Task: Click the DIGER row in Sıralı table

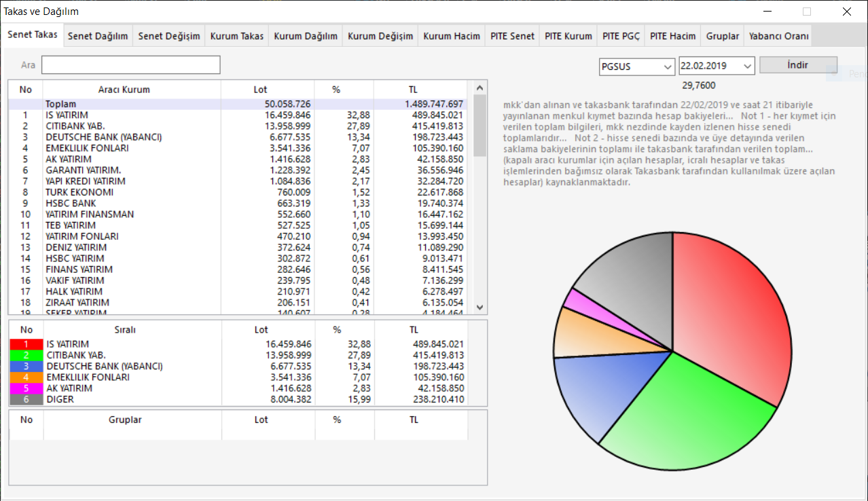Action: pos(238,399)
